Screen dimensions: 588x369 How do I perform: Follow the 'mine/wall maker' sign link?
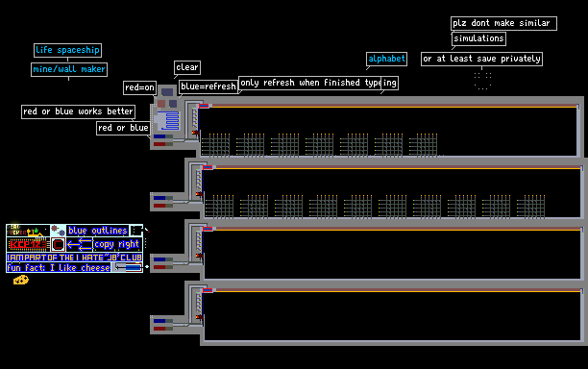tap(69, 69)
